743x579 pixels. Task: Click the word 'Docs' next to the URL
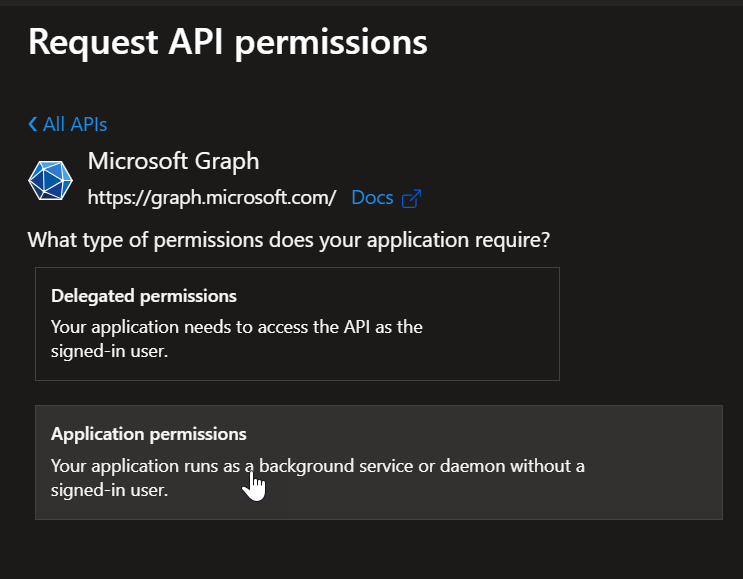372,197
